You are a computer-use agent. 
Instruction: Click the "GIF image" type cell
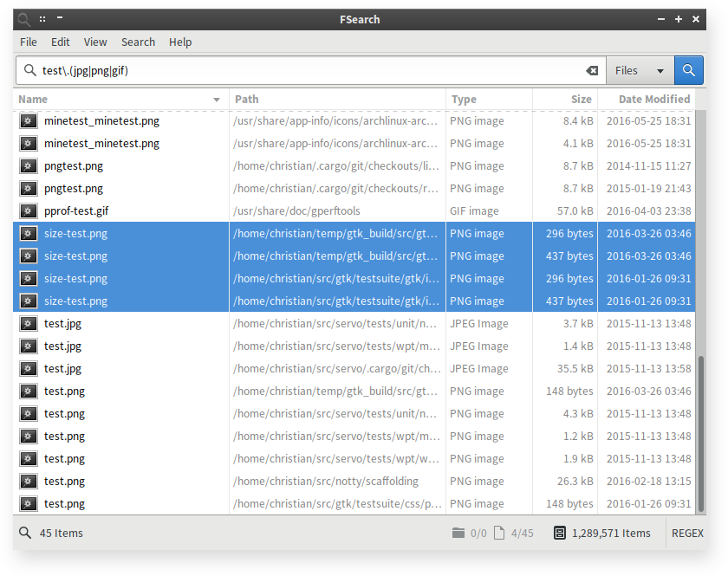pos(474,211)
